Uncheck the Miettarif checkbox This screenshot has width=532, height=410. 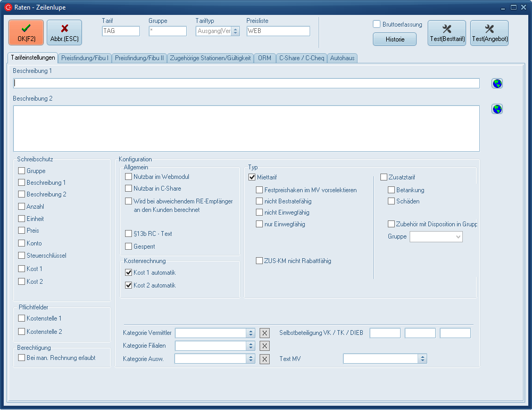point(252,177)
